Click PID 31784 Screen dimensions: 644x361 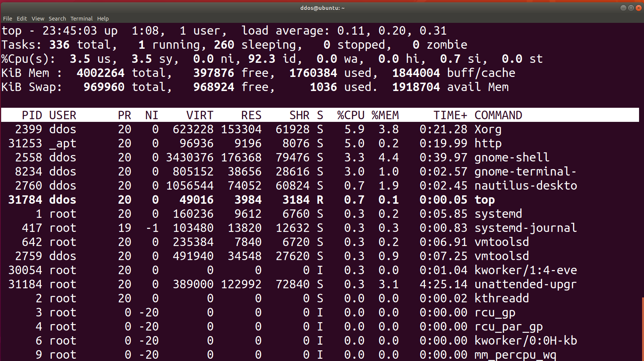pyautogui.click(x=25, y=200)
